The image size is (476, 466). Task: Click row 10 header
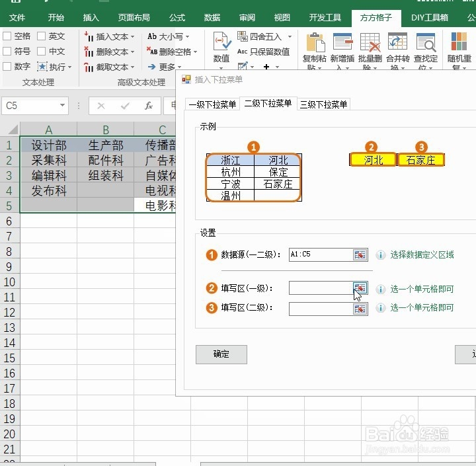pos(10,282)
